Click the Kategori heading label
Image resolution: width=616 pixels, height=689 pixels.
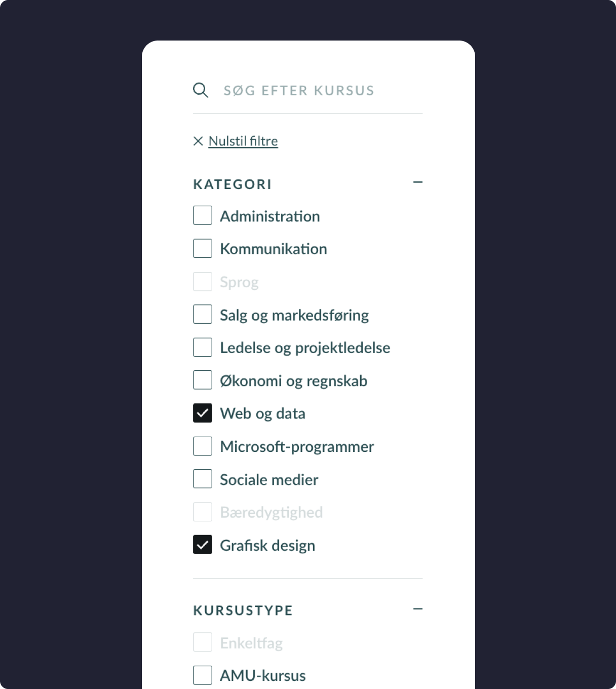click(x=233, y=184)
